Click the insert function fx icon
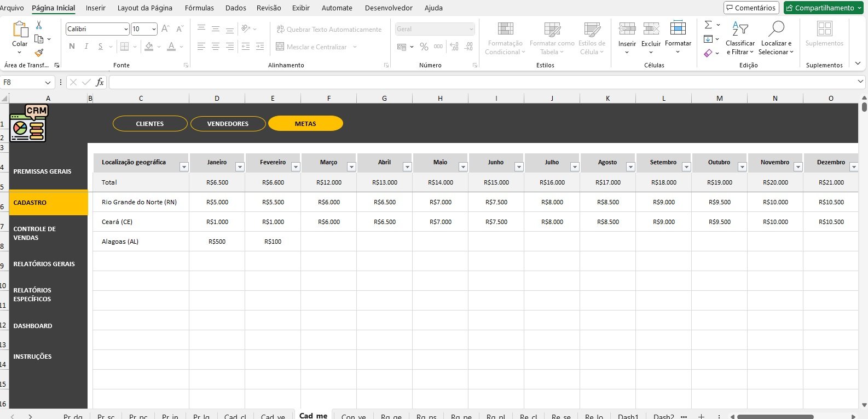 tap(100, 82)
